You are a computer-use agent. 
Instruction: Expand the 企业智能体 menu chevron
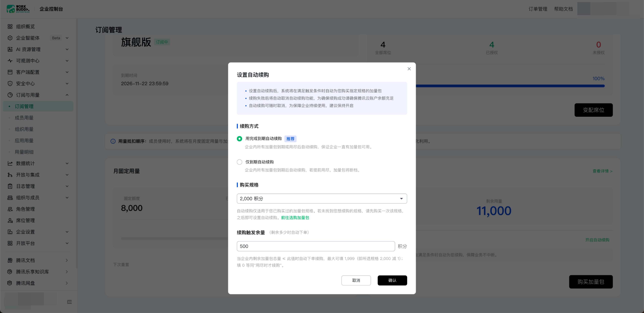point(67,38)
